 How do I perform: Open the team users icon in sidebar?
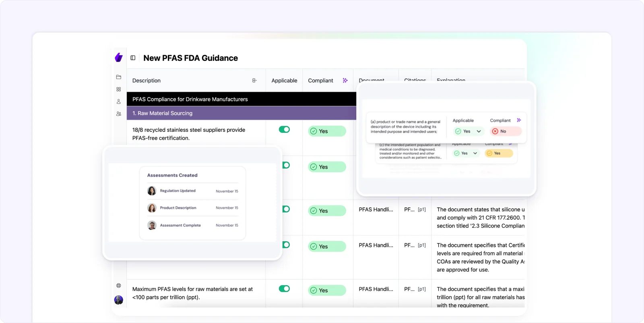point(119,114)
